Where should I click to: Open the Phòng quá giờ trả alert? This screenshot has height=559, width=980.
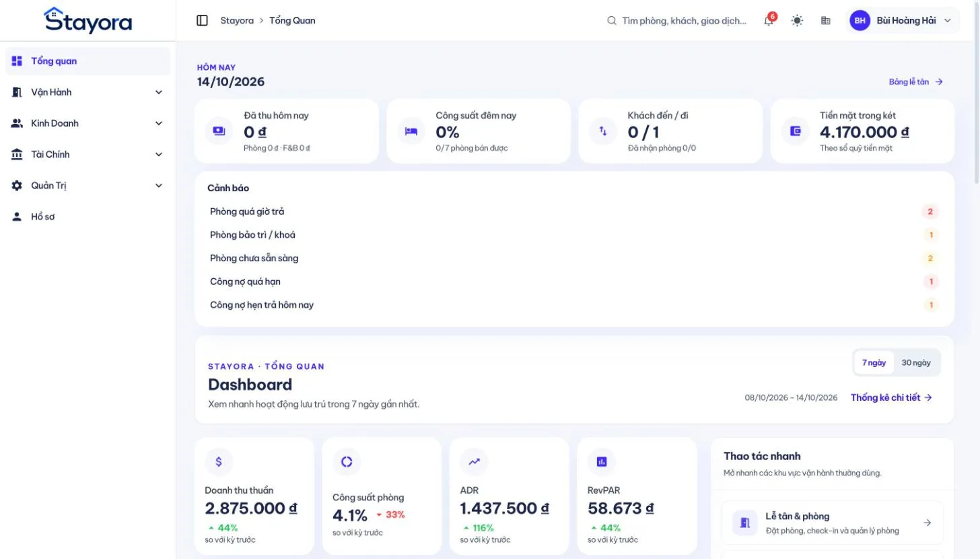click(574, 211)
